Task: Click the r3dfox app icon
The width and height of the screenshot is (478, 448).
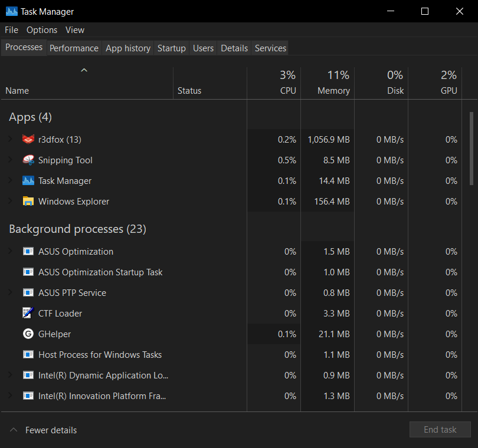Action: (x=28, y=139)
